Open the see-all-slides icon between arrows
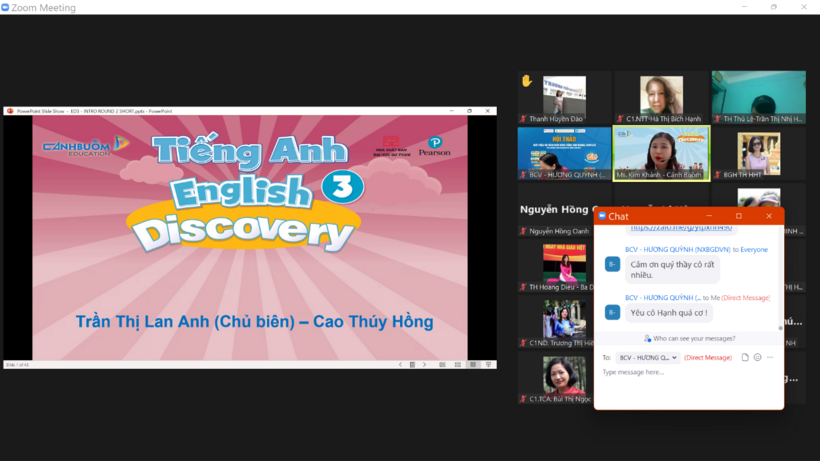Viewport: 820px width, 461px height. (412, 365)
